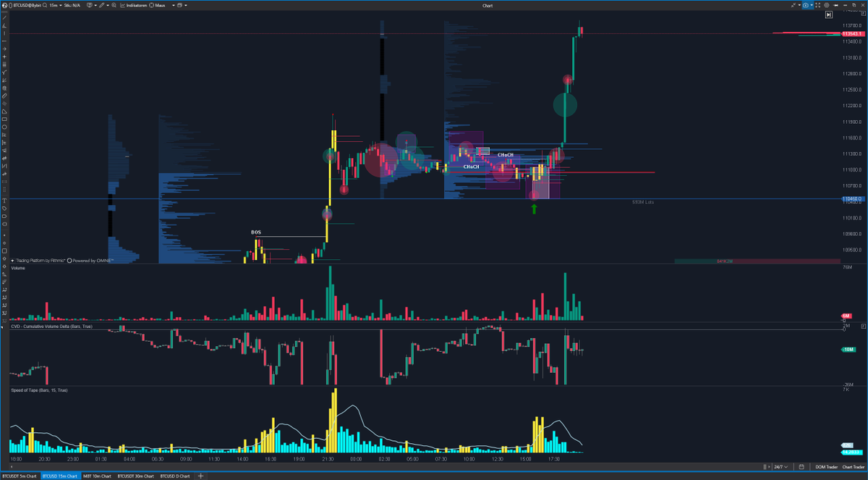Select the triangle drawing tool

click(4, 111)
